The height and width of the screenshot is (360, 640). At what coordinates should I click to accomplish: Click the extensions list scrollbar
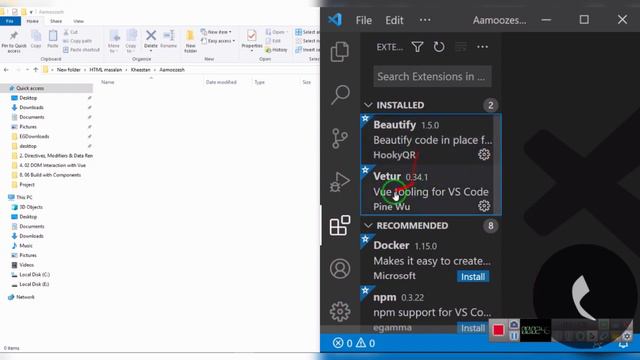pos(496,163)
